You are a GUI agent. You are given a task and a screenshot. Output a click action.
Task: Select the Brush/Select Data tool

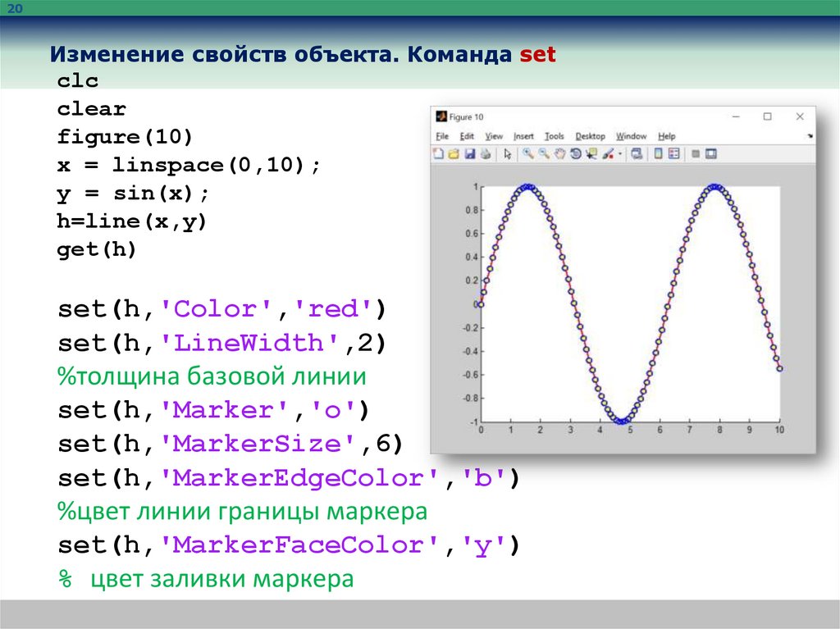(x=608, y=154)
